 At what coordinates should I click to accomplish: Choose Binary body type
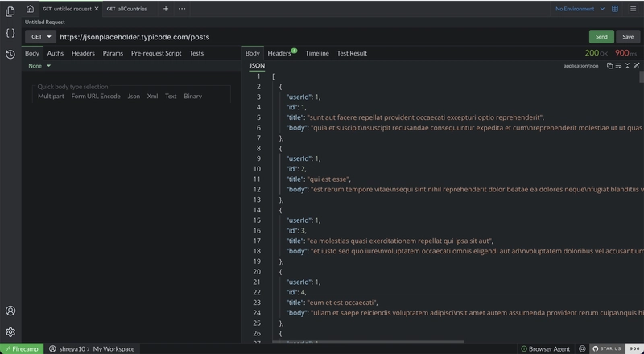pos(192,96)
